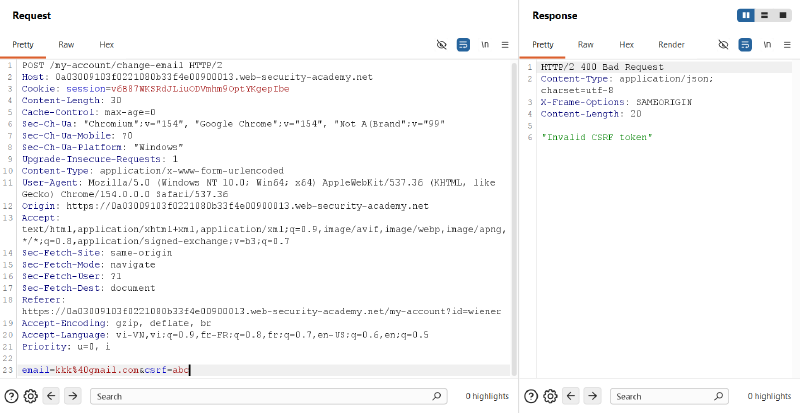The height and width of the screenshot is (413, 800).
Task: Click the Sec-Ch-Ua-Platform: "Windows" line
Action: [103, 148]
